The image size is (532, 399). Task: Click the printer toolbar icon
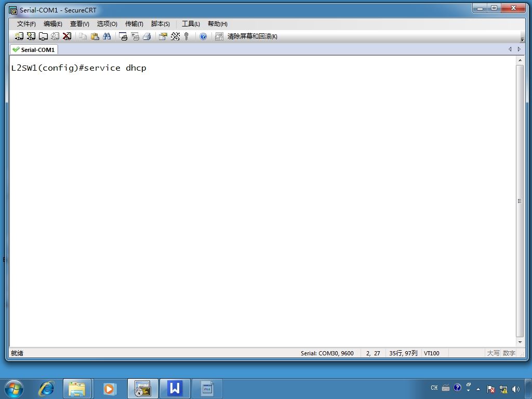(147, 36)
